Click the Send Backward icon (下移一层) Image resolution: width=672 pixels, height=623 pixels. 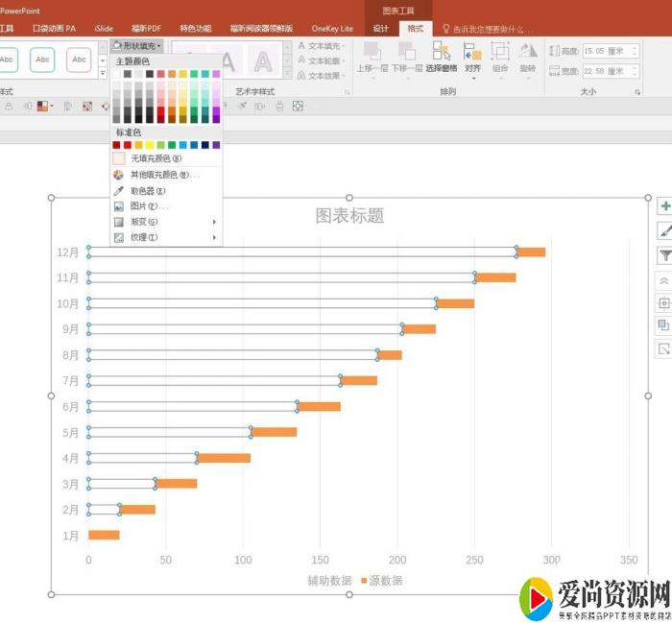point(406,56)
